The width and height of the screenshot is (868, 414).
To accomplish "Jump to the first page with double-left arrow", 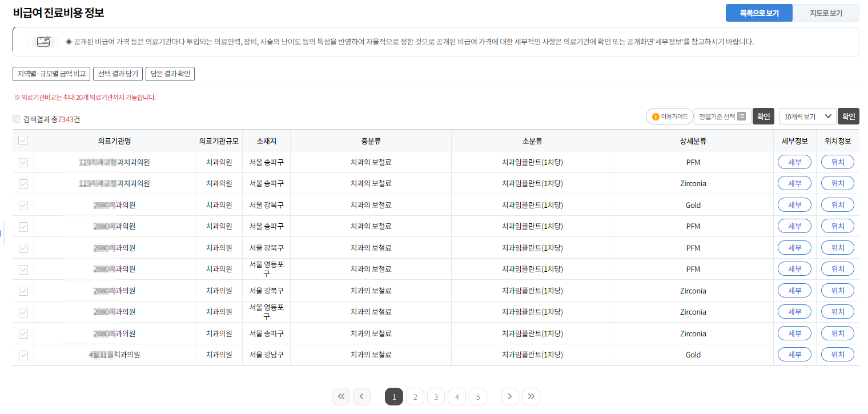I will click(341, 396).
